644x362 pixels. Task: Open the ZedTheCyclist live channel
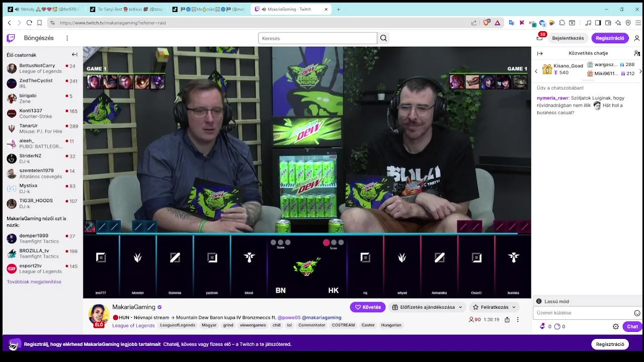[41, 83]
